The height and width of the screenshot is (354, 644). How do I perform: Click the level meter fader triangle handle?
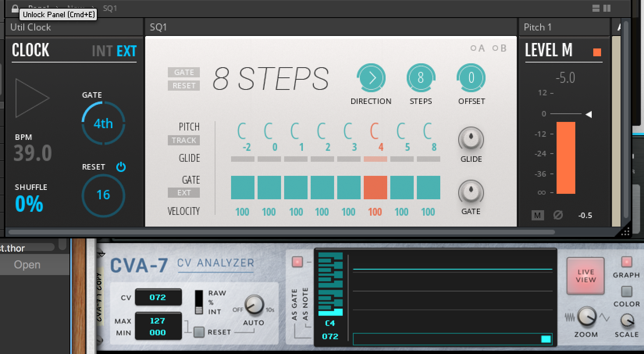pyautogui.click(x=589, y=114)
